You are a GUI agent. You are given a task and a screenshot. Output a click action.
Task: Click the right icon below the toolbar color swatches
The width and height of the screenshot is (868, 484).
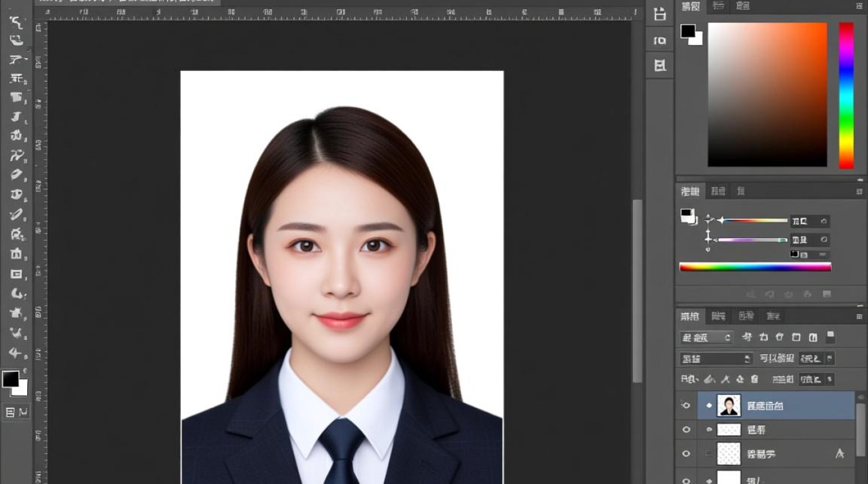point(23,412)
